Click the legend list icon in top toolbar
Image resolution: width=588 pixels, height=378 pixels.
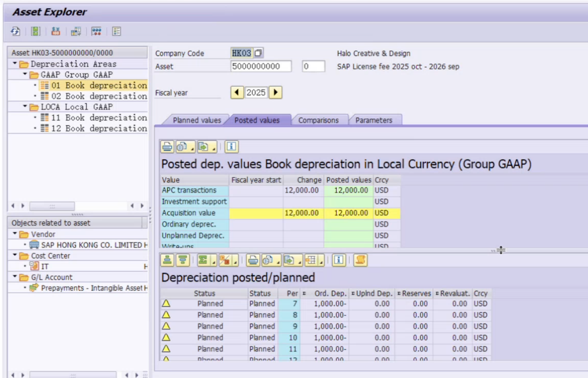[116, 32]
